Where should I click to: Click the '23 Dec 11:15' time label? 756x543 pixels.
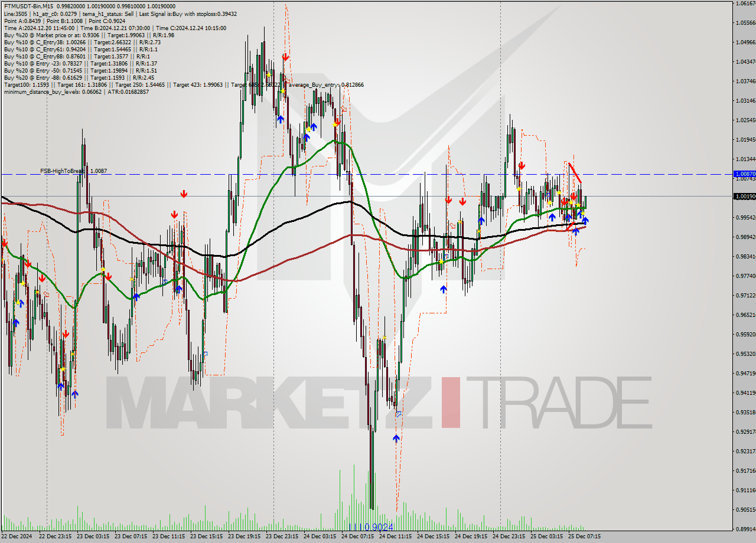pos(169,537)
